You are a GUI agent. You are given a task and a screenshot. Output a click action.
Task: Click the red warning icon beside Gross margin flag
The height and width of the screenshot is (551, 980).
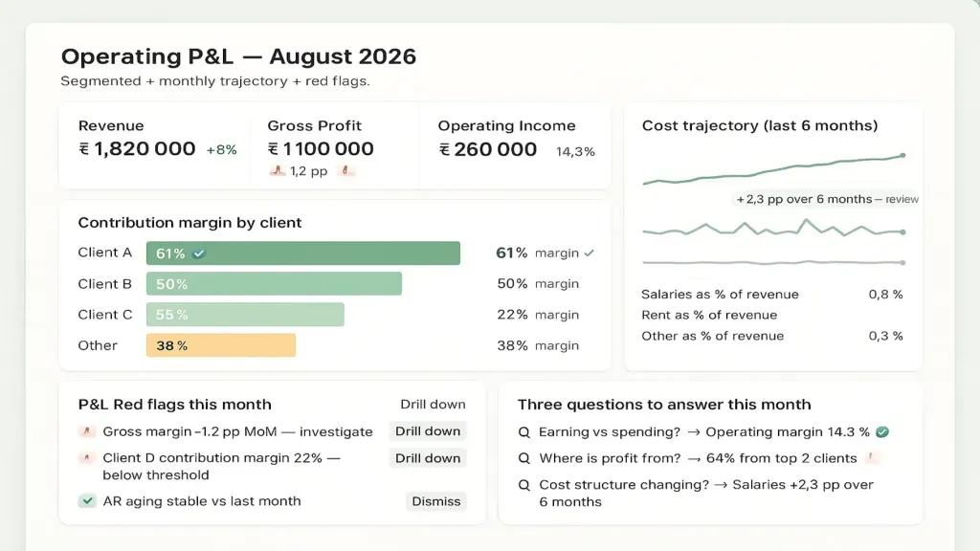pos(86,431)
